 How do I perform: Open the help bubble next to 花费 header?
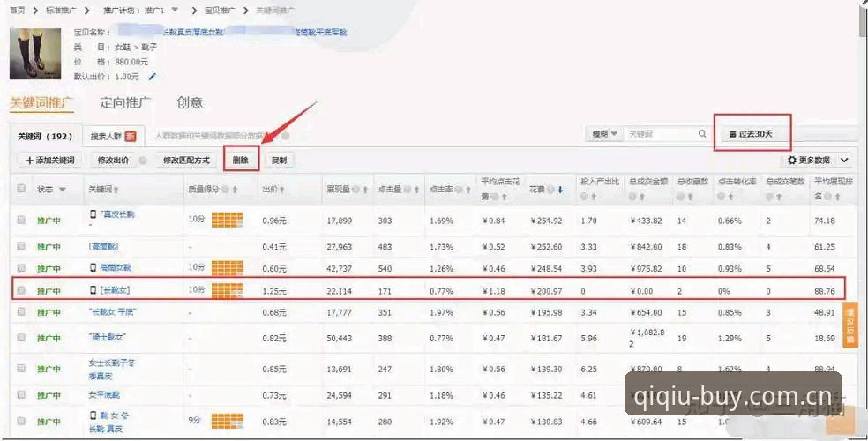click(550, 190)
